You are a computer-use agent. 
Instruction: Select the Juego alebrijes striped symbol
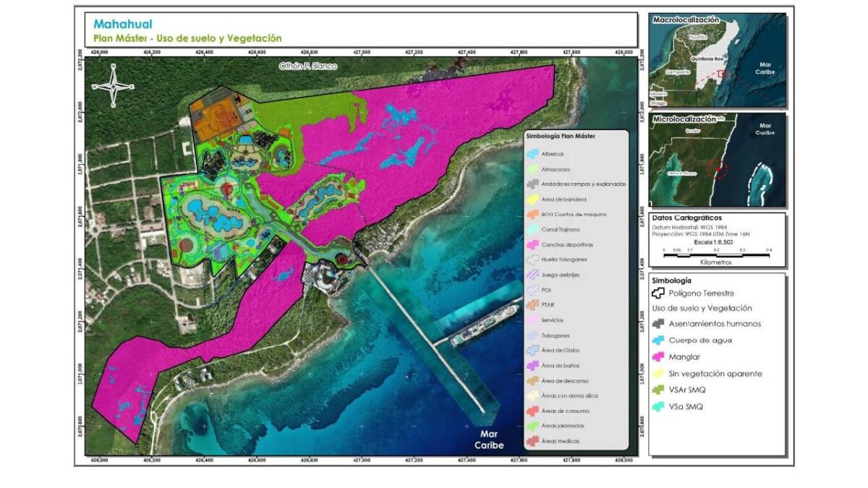click(532, 275)
